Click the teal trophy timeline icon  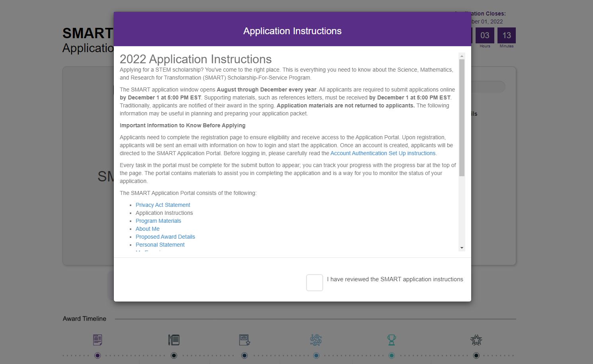point(392,340)
